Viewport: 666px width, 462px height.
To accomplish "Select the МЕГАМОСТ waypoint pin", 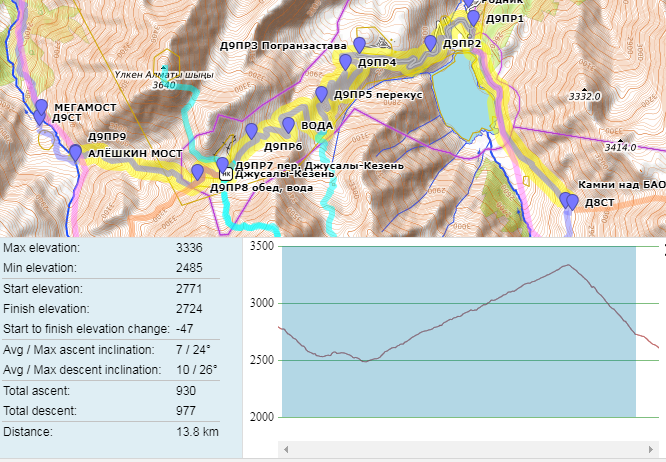I will (41, 106).
